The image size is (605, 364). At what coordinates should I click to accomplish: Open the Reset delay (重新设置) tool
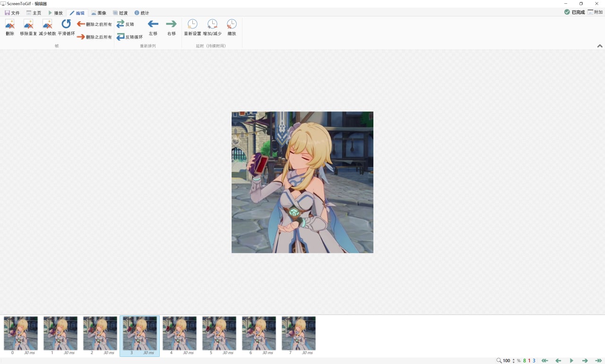pyautogui.click(x=192, y=25)
